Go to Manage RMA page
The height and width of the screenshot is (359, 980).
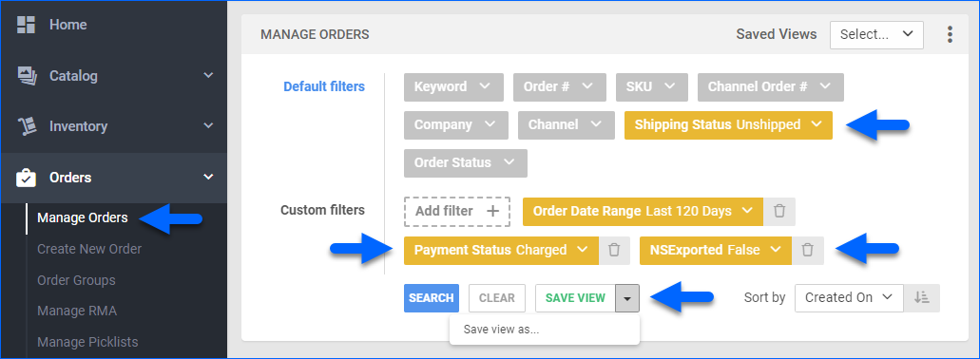point(77,311)
